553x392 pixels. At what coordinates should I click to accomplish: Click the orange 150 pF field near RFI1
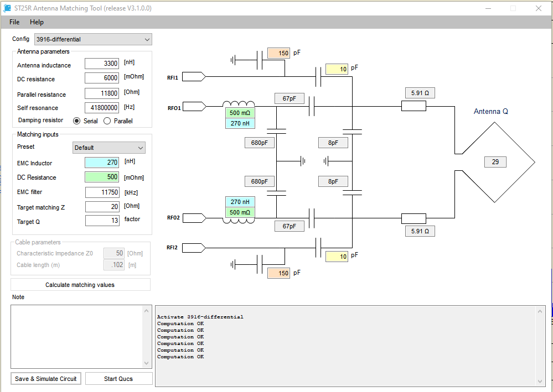tap(278, 53)
